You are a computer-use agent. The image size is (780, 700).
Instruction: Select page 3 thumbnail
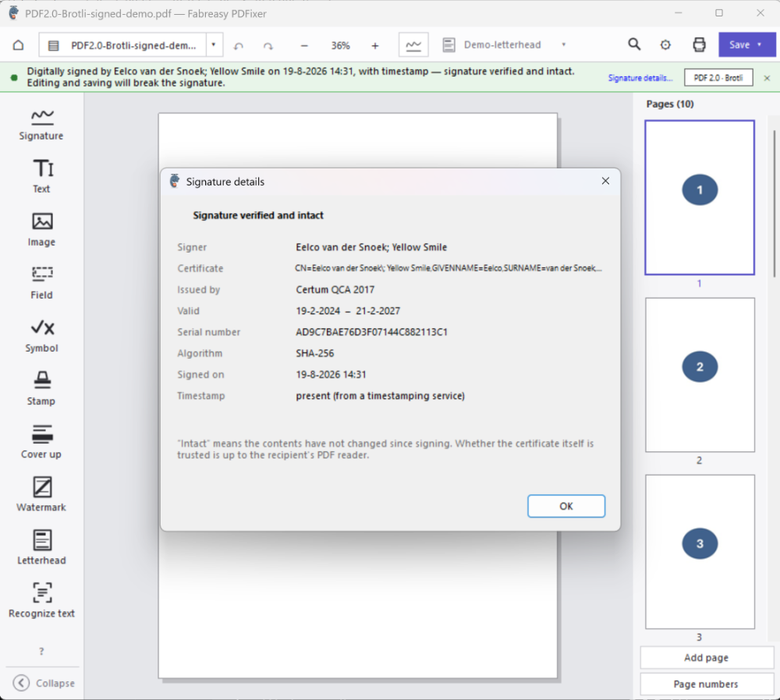(700, 552)
